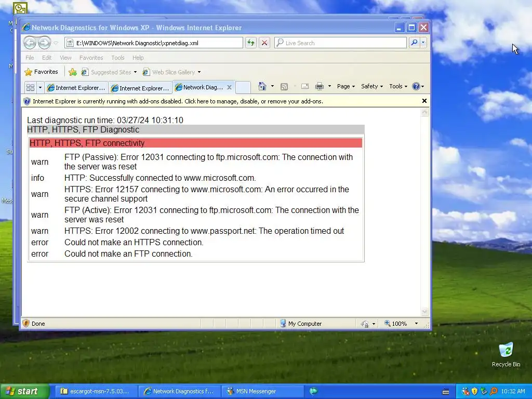This screenshot has width=532, height=399.
Task: Switch to second Internet Explorer tab
Action: 140,88
